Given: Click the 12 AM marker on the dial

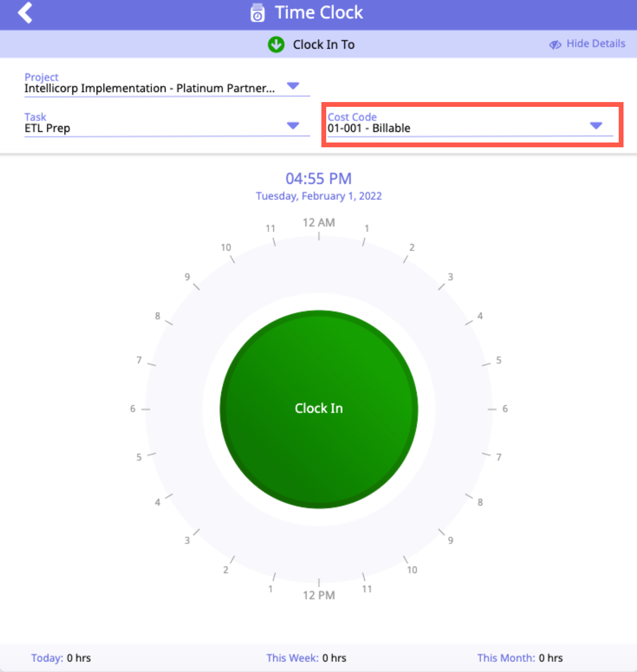Looking at the screenshot, I should click(x=318, y=223).
